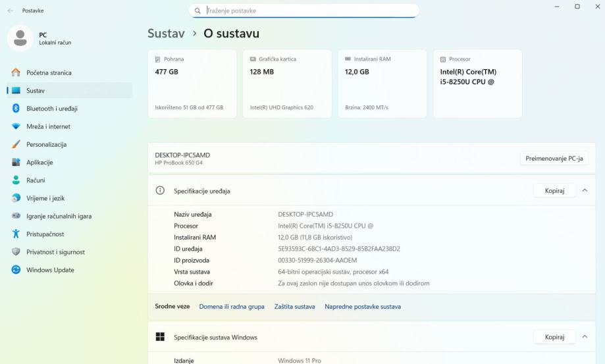Click the Vrijeme i jezik globe icon
This screenshot has width=605, height=364.
click(16, 198)
